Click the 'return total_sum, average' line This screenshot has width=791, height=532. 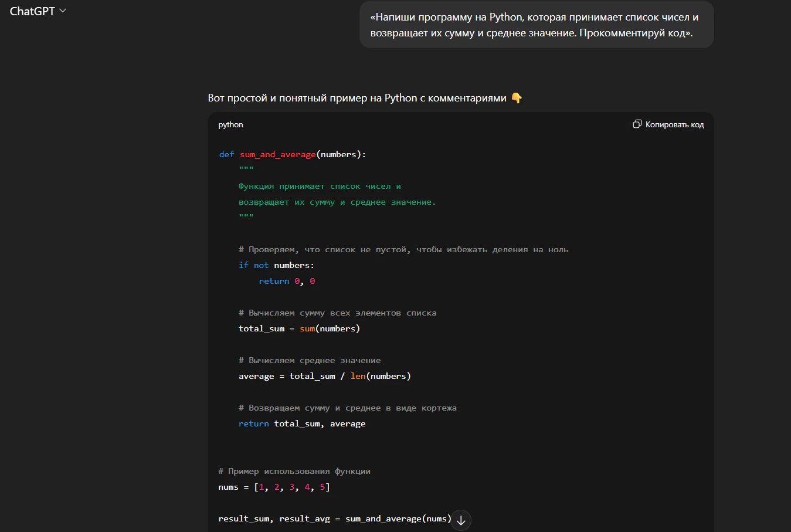click(302, 423)
